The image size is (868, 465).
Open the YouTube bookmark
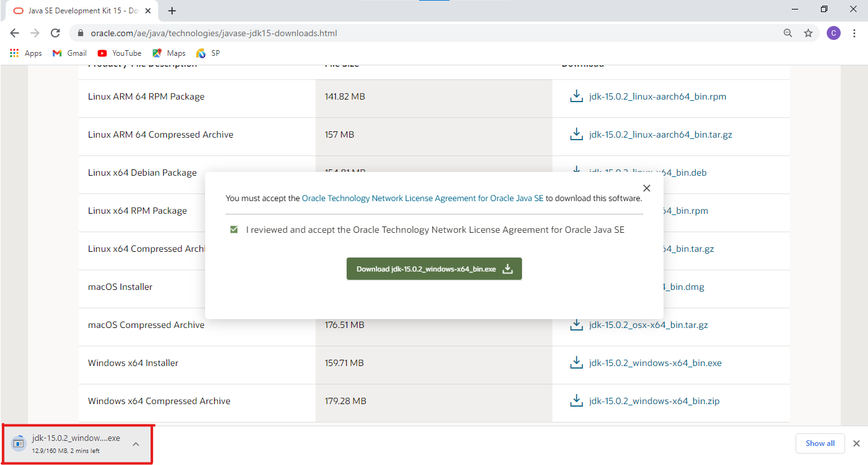tap(119, 53)
